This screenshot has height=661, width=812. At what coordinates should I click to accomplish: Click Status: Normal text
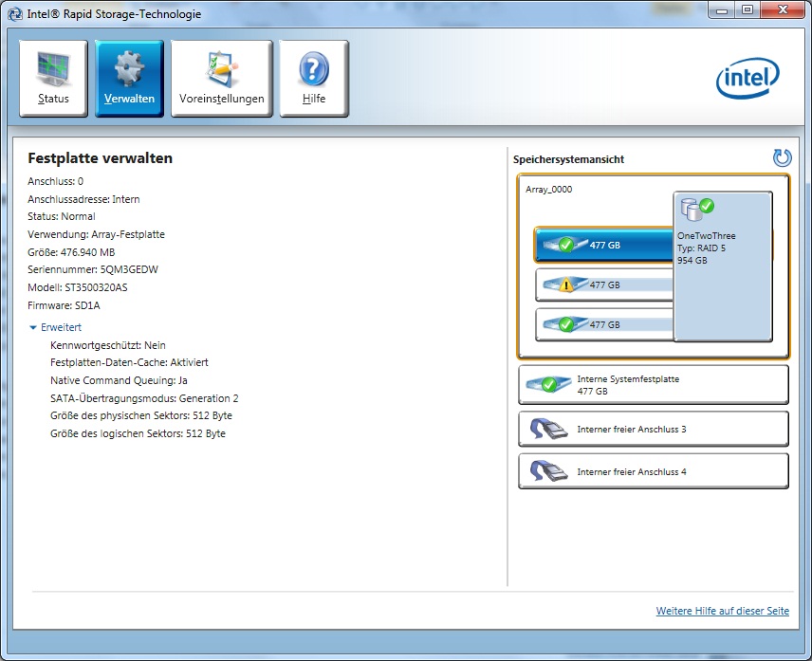pyautogui.click(x=61, y=216)
